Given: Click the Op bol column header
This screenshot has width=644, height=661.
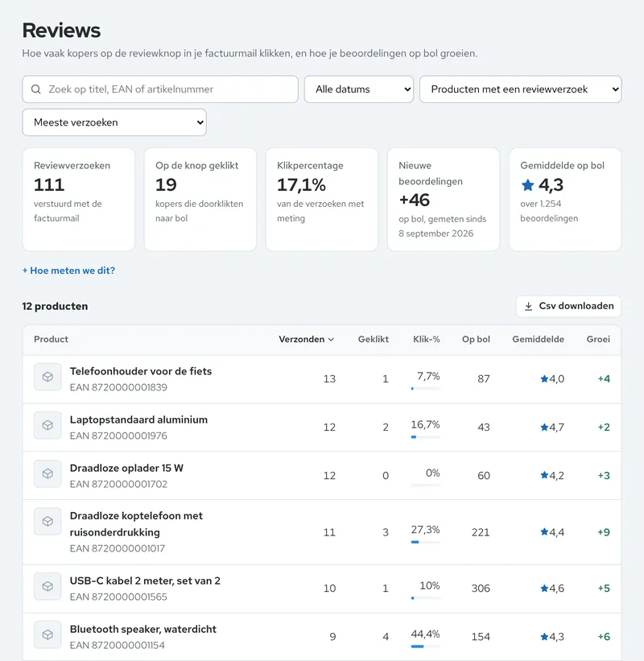Looking at the screenshot, I should pos(476,339).
